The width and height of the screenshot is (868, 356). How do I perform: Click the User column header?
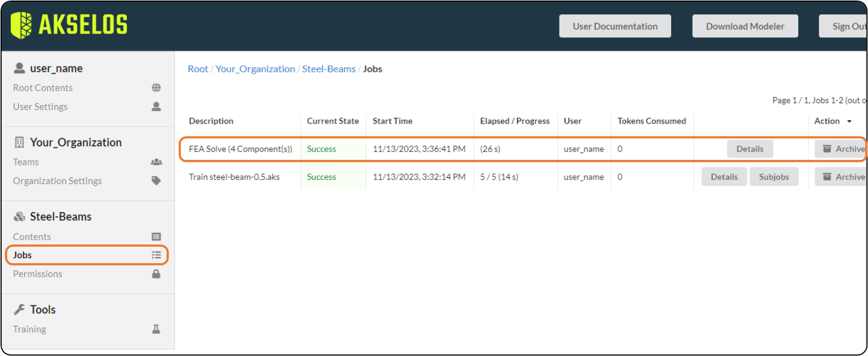[x=573, y=121]
